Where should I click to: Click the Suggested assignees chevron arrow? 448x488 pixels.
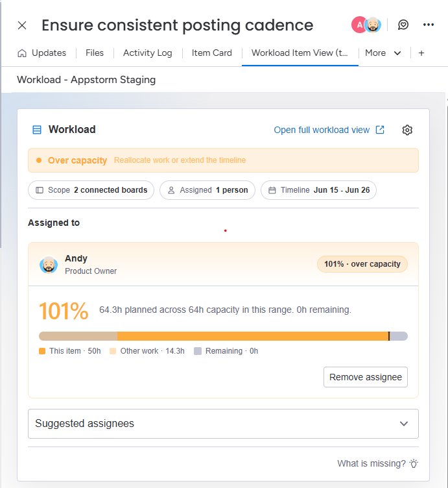click(403, 424)
